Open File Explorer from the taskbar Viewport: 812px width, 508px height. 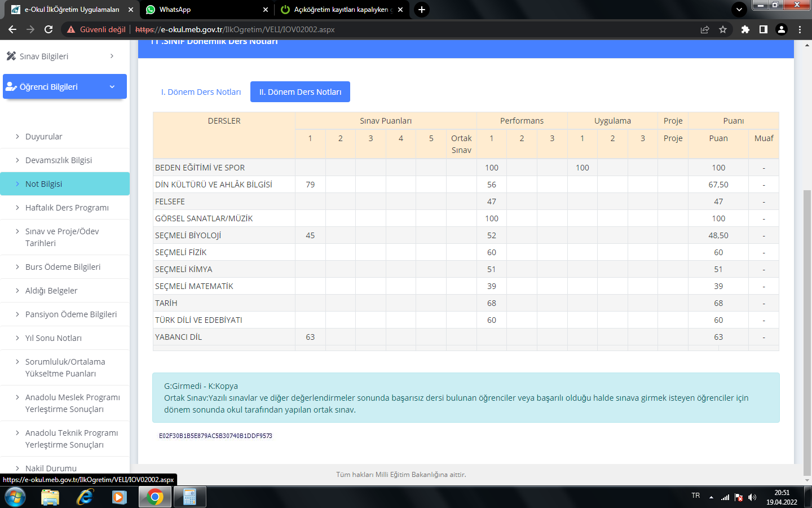pos(50,497)
